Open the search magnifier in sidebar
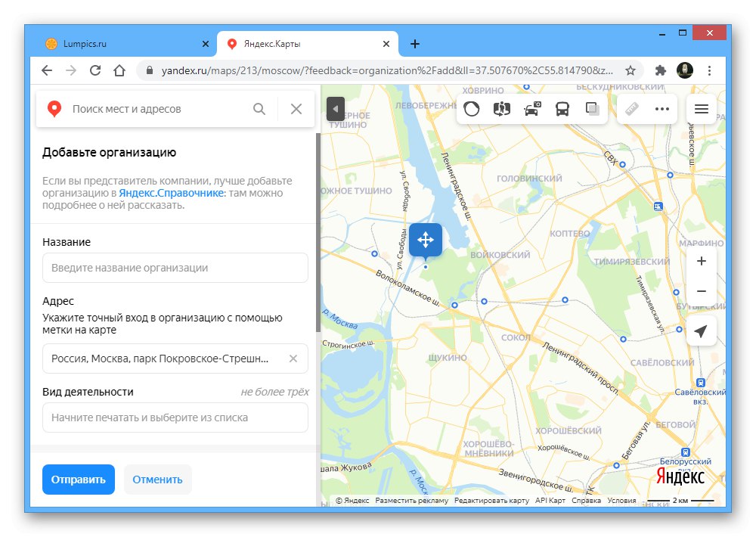 tap(259, 109)
